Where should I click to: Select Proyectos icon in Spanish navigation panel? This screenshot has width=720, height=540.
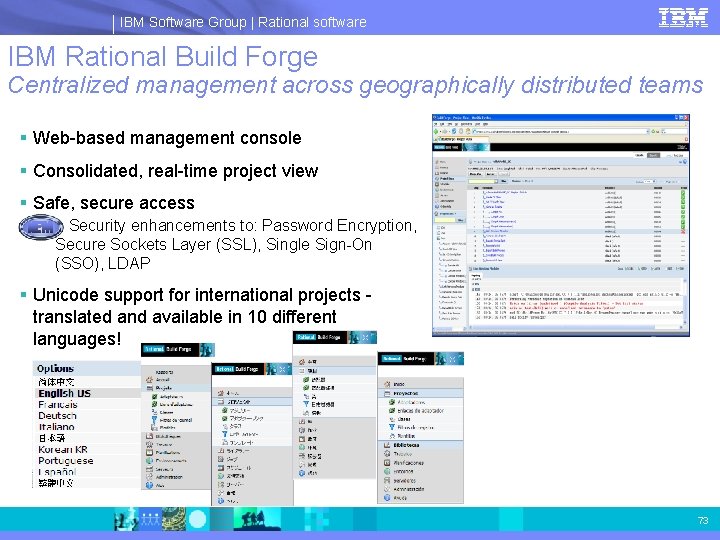387,394
